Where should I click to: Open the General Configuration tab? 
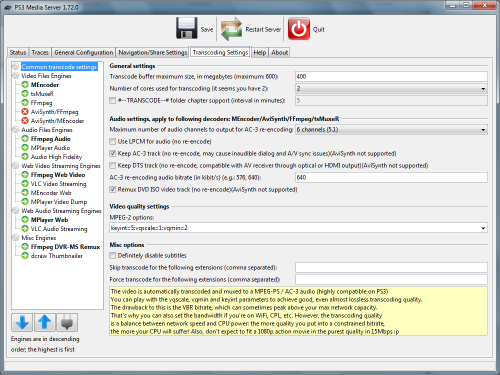83,52
